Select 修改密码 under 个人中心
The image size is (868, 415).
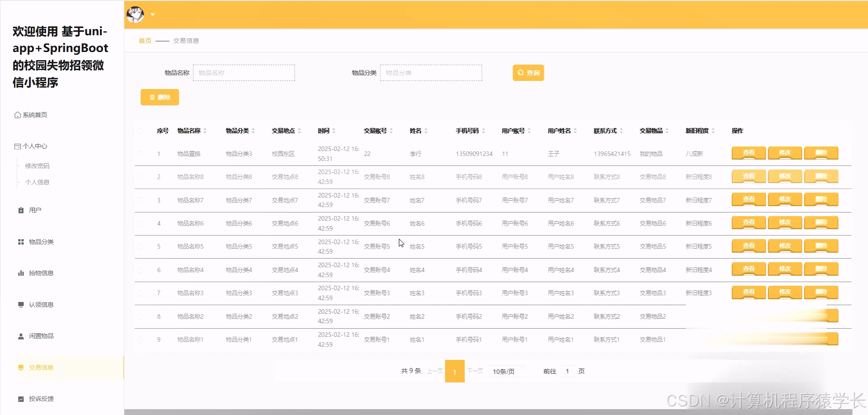coord(37,165)
